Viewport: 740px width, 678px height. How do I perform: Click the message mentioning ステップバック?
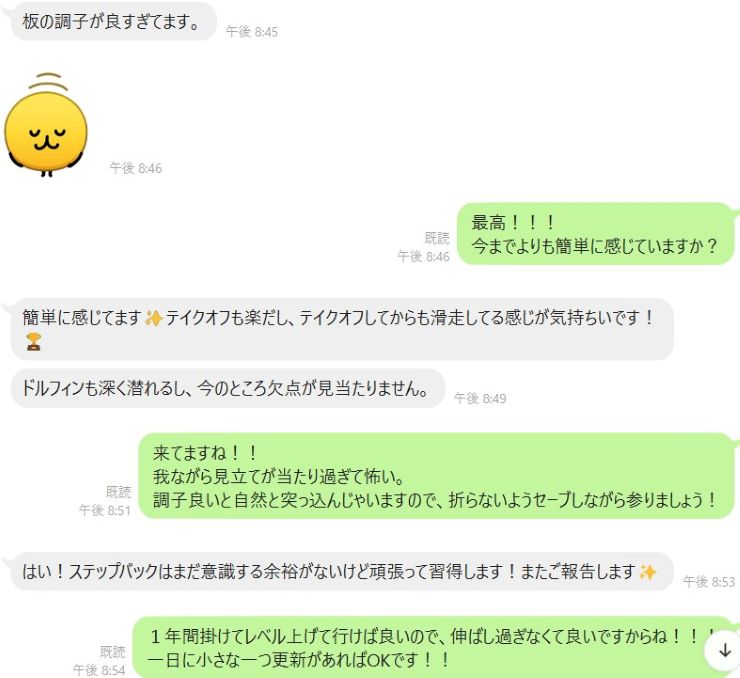pos(341,572)
